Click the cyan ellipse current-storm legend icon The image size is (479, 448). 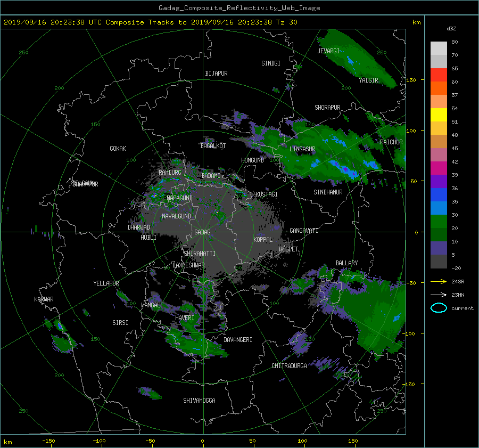coord(439,308)
